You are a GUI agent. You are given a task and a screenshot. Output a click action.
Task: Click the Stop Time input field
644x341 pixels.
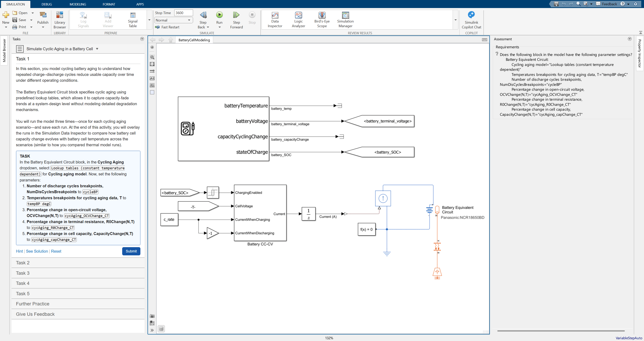pyautogui.click(x=183, y=13)
